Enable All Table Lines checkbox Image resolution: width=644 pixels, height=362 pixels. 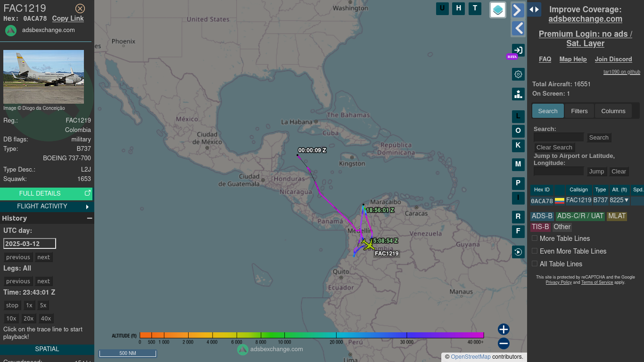tap(535, 264)
